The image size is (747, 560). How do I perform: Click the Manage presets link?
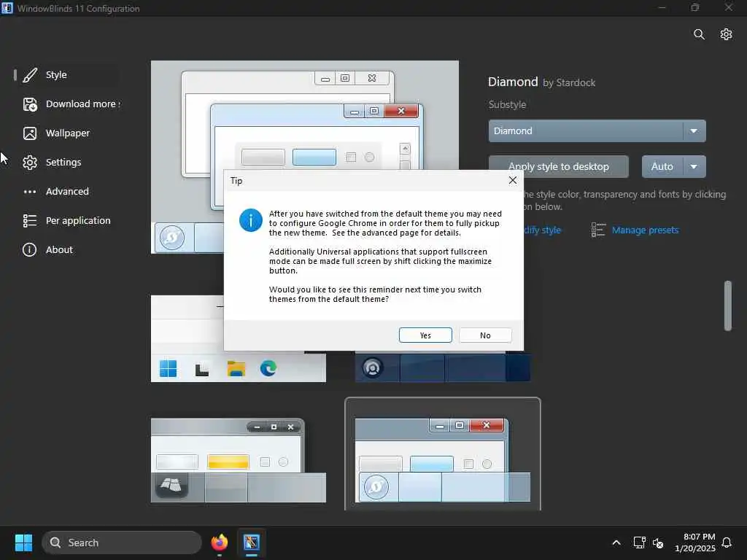click(x=645, y=230)
